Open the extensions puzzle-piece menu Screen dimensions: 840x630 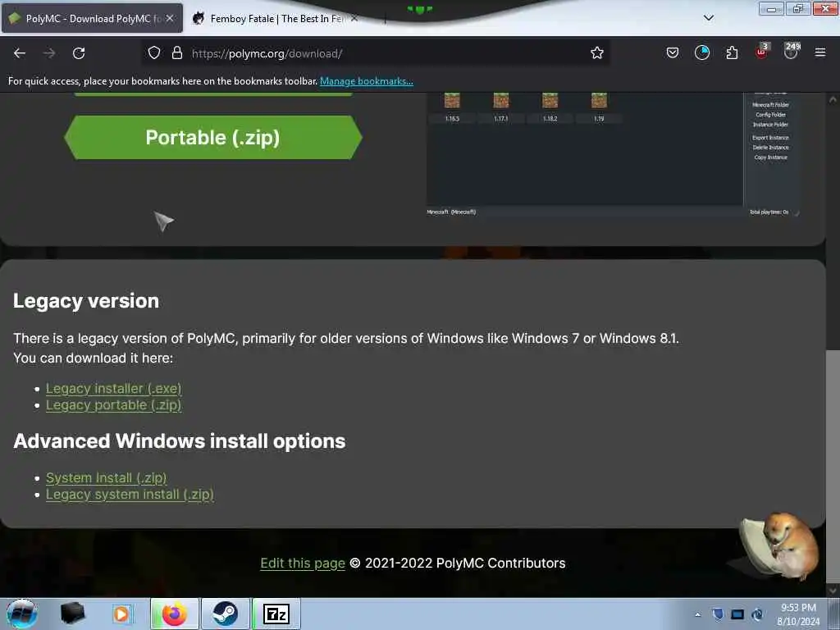pos(732,53)
